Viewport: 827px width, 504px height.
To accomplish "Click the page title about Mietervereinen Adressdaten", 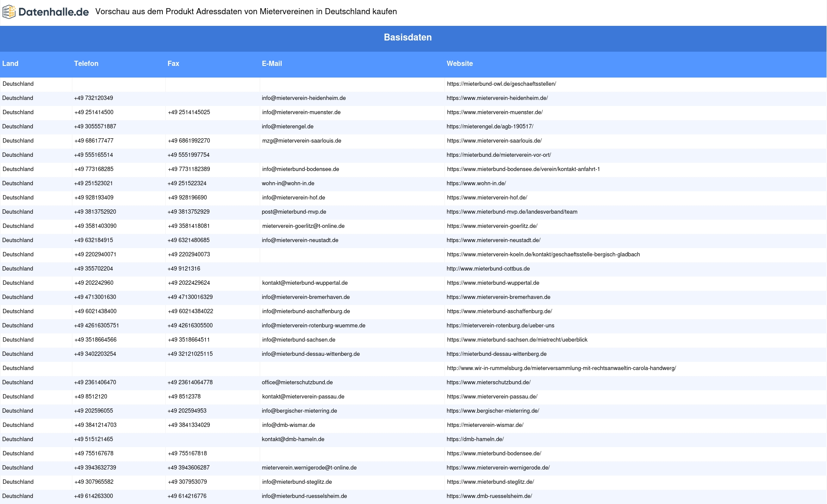I will [x=246, y=12].
